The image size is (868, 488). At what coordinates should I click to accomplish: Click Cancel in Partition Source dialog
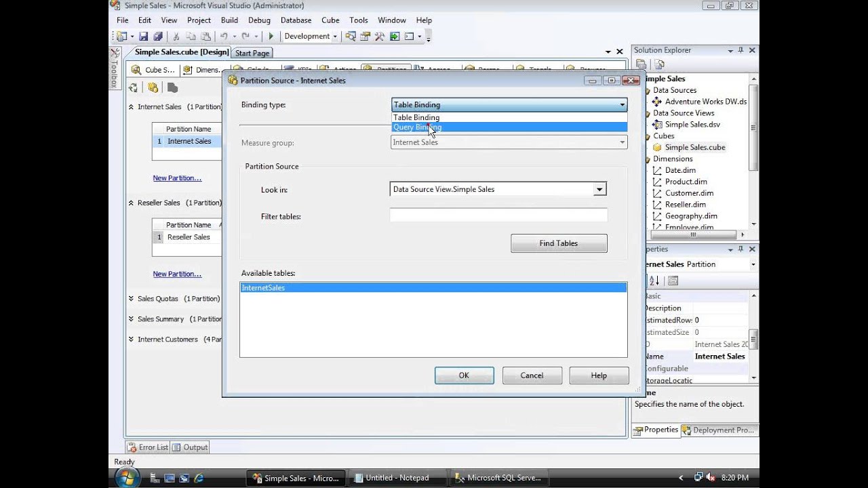click(x=532, y=375)
